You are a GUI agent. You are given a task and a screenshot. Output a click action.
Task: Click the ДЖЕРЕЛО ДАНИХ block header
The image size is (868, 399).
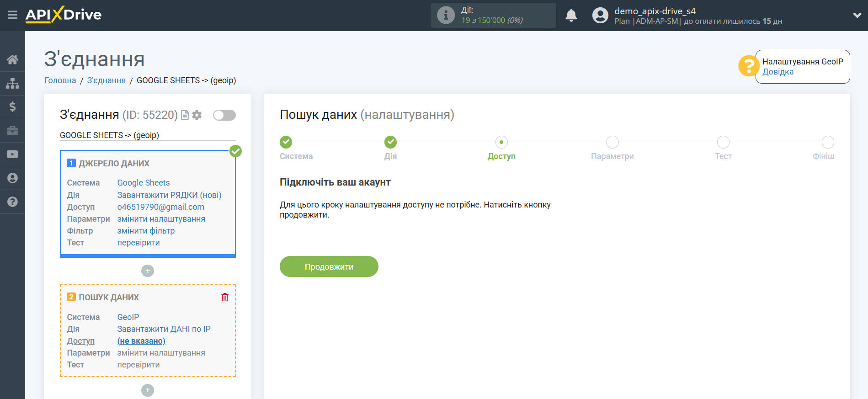[x=114, y=164]
